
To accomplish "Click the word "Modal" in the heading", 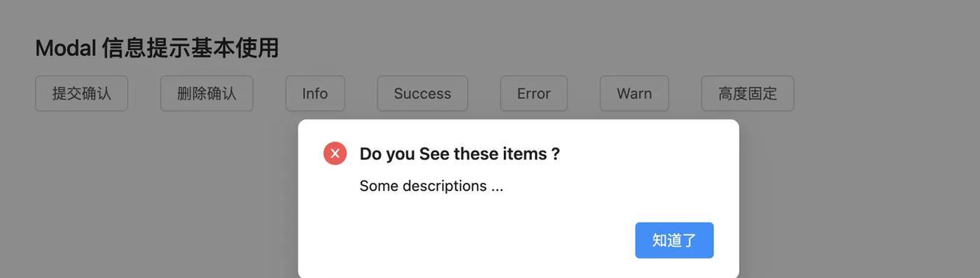I will pos(66,48).
